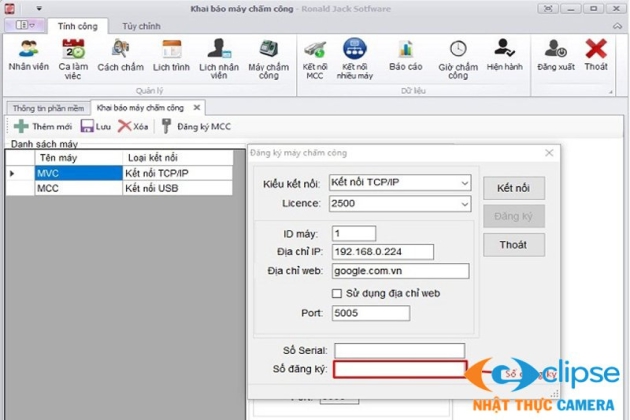Click the Thoát dialog button
This screenshot has height=420, width=630.
point(513,245)
